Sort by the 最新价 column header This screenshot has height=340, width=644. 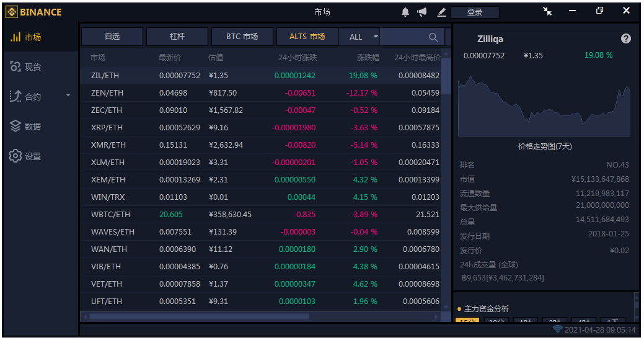click(170, 58)
